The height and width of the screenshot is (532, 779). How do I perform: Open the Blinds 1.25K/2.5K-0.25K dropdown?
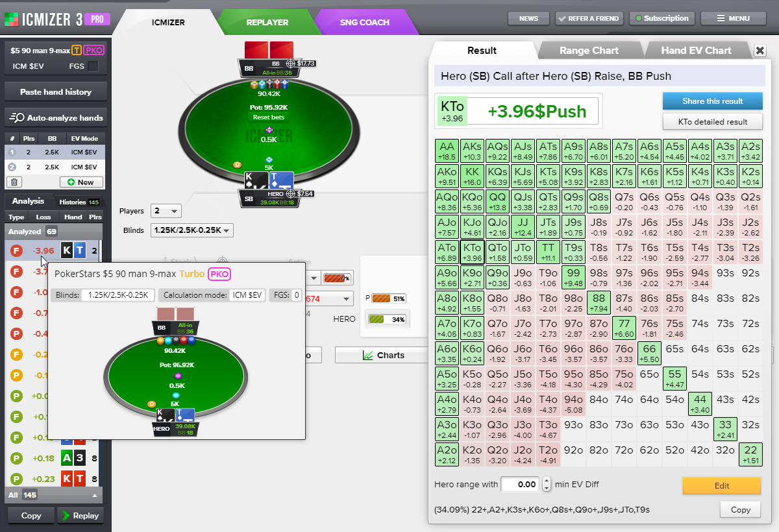point(192,230)
